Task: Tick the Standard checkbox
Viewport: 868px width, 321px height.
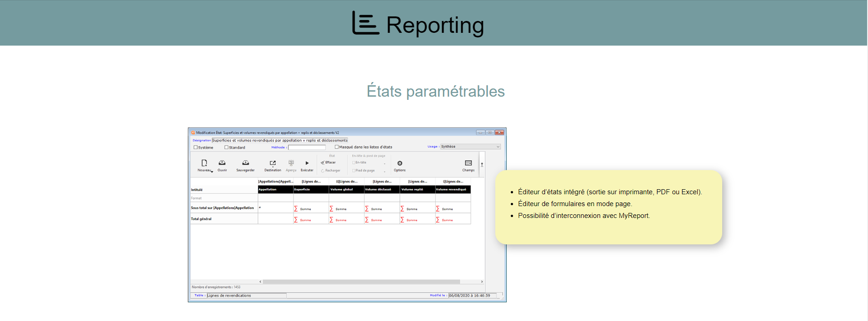Action: click(x=226, y=147)
